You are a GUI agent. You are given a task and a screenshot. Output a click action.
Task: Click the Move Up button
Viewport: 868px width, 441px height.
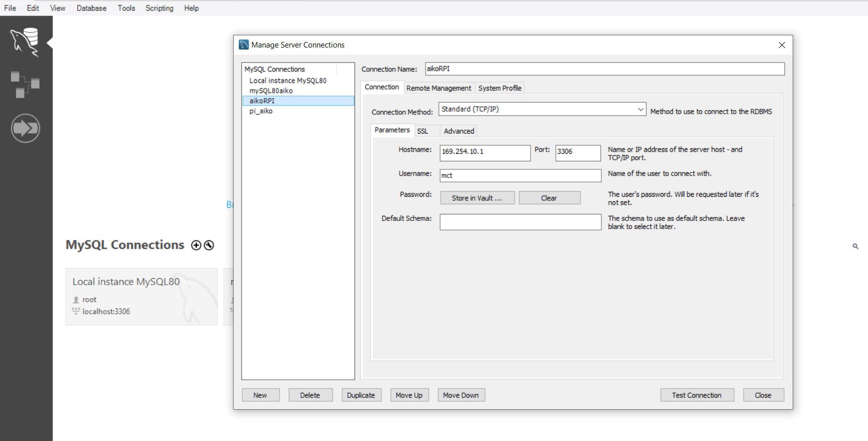click(x=409, y=395)
